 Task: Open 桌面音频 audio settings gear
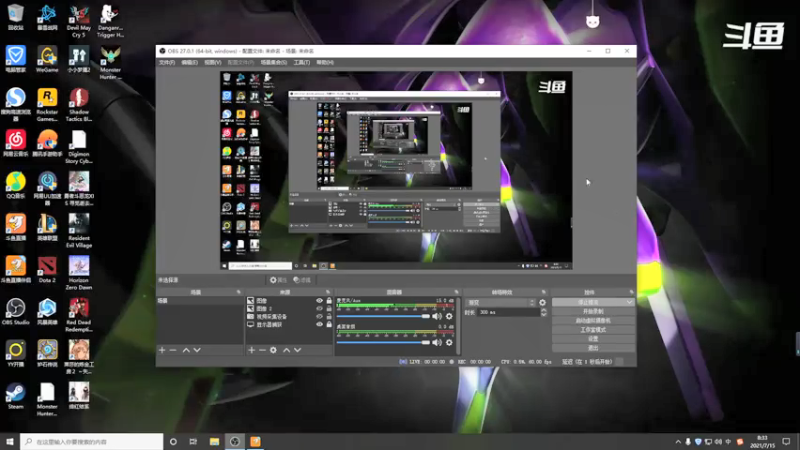(x=449, y=342)
